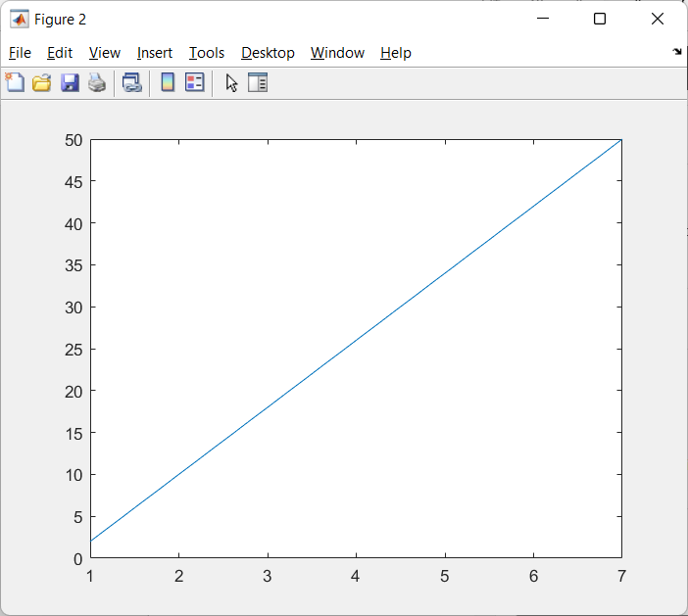Open the File menu
This screenshot has height=616, width=688.
(x=20, y=53)
